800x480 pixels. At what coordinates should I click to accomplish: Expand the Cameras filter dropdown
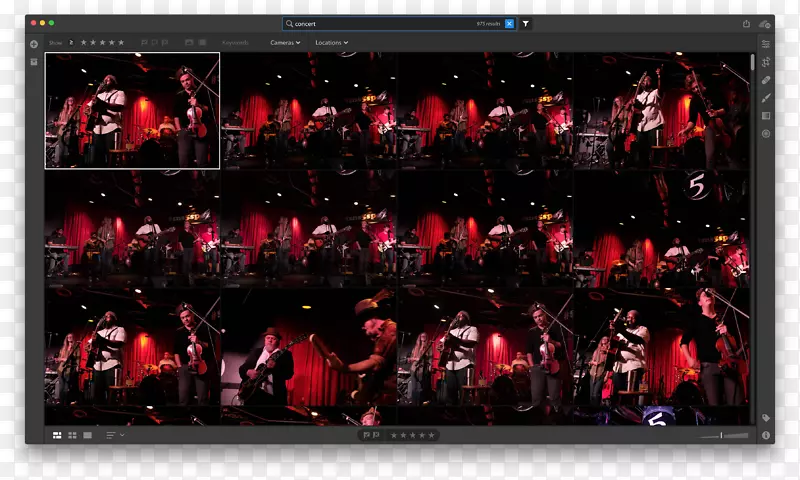285,43
